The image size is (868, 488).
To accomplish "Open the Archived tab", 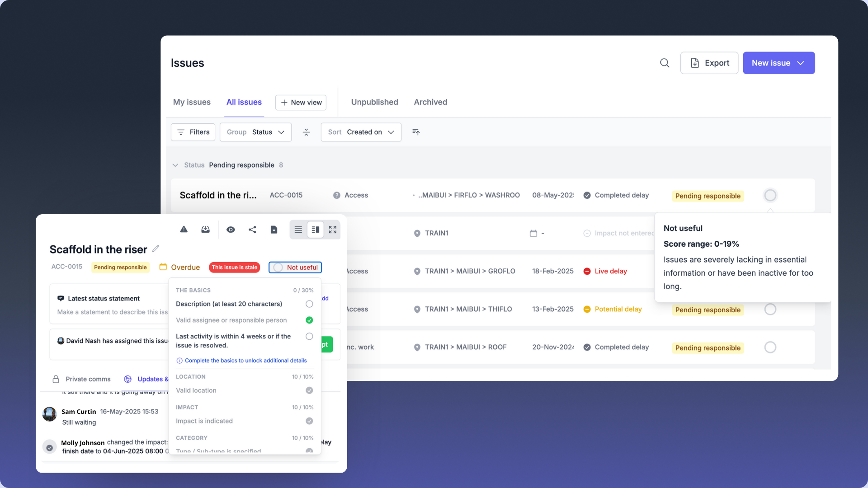I will point(430,102).
